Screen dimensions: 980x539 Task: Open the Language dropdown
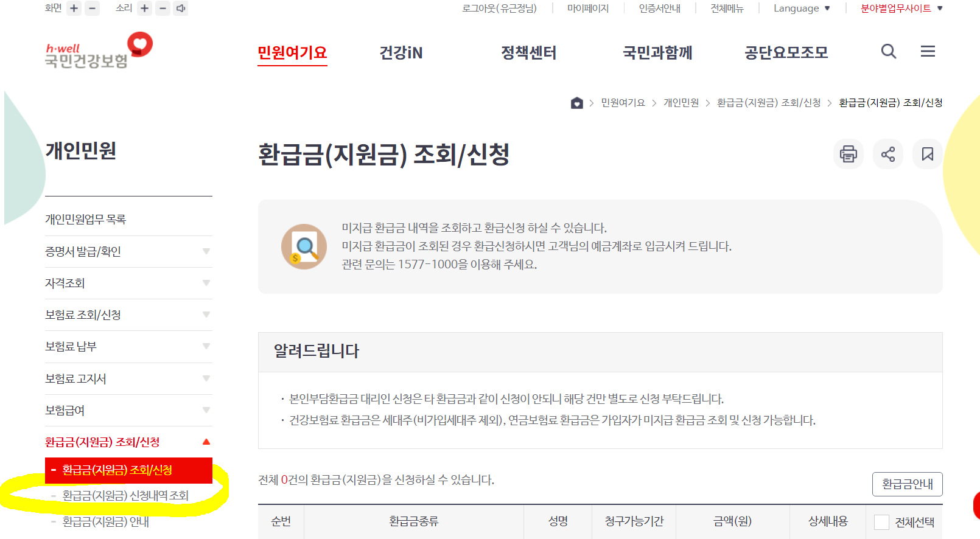click(802, 9)
